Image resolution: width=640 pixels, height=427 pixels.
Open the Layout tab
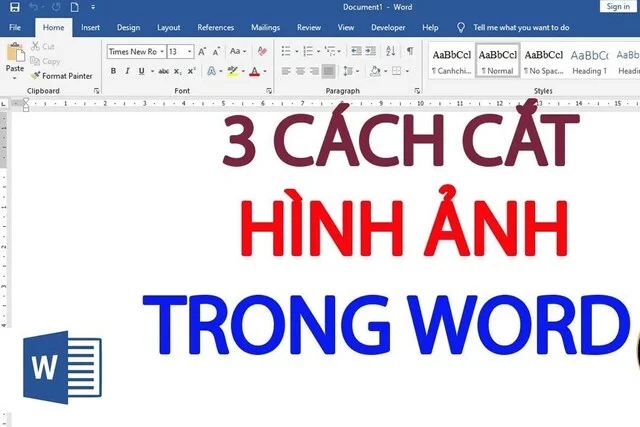[169, 28]
